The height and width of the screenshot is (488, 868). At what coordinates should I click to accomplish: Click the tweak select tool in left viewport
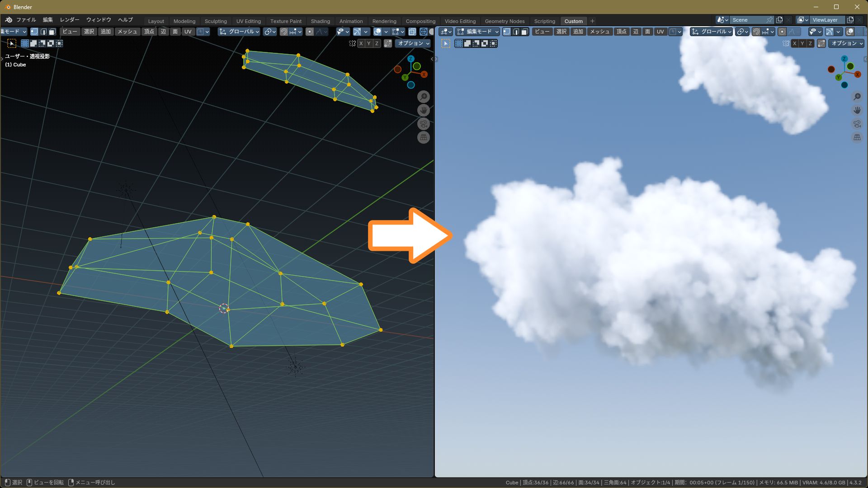pyautogui.click(x=12, y=43)
